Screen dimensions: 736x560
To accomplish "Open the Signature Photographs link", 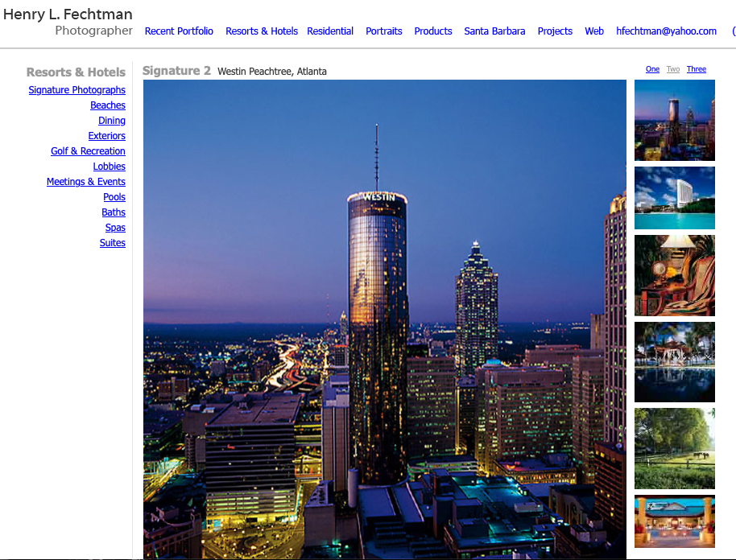I will pos(76,90).
